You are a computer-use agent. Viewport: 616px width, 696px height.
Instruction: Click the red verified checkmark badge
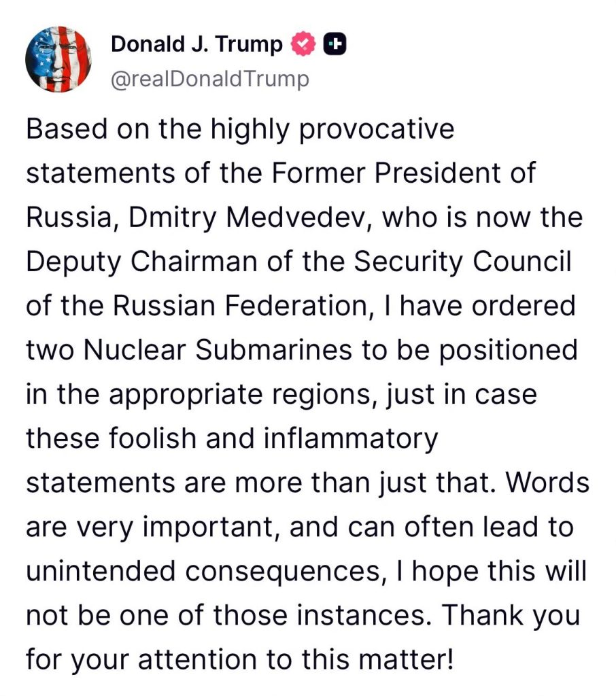click(x=303, y=45)
